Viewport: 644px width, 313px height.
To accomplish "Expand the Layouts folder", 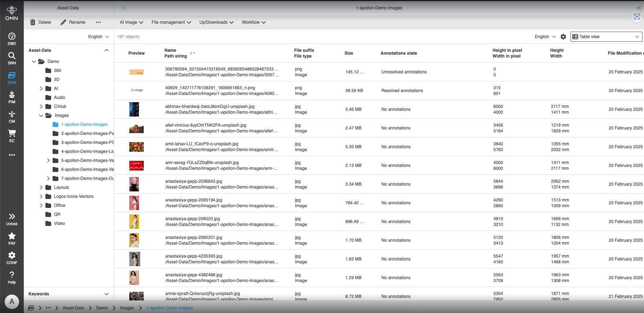I will (x=41, y=187).
